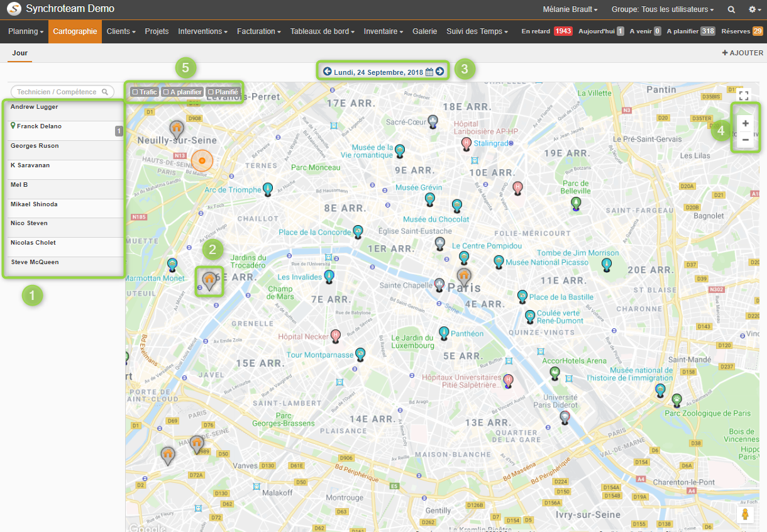Viewport: 767px width, 532px height.
Task: Open the settings gear menu
Action: (754, 9)
